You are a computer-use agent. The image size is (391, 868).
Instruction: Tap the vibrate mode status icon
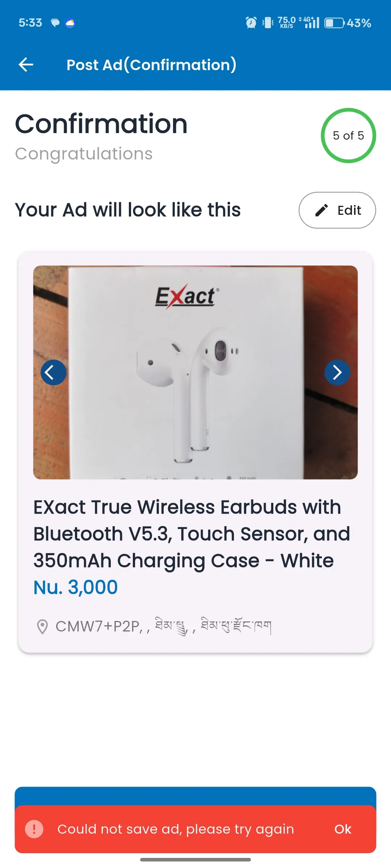coord(268,23)
